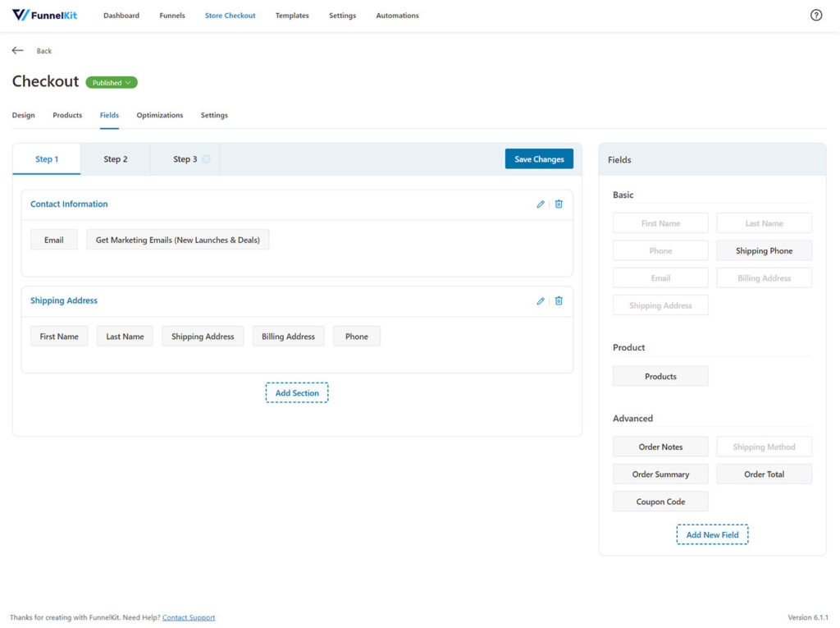Click the FunnelKit logo
840x628 pixels.
click(x=44, y=15)
